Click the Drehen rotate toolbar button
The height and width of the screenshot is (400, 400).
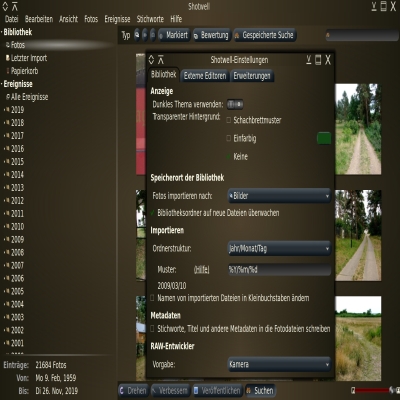coord(133,391)
